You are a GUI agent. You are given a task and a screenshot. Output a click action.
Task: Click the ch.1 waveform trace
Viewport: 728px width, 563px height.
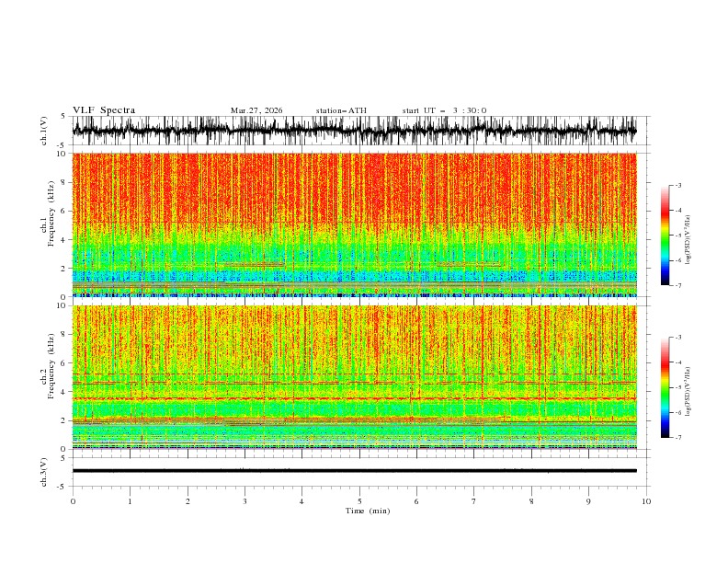(x=354, y=131)
